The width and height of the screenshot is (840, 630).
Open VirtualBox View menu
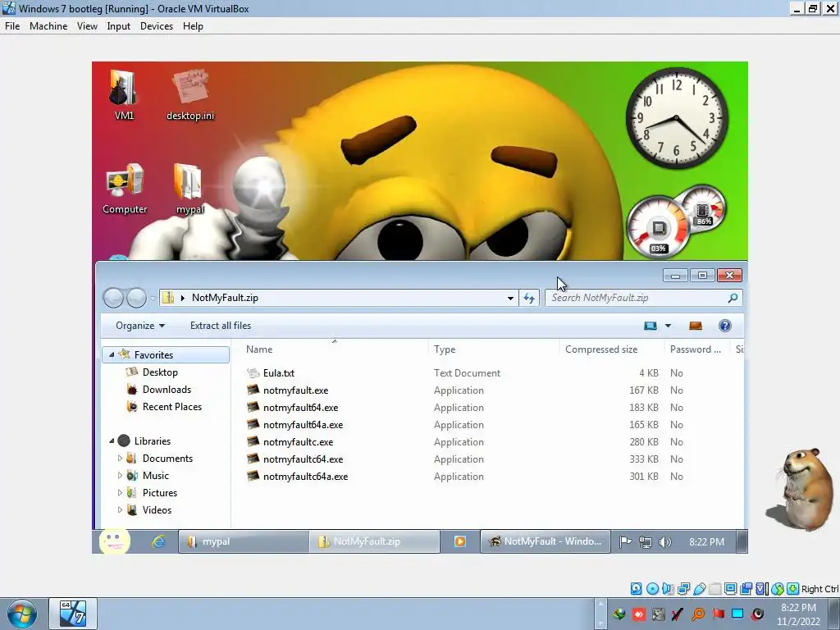tap(87, 25)
